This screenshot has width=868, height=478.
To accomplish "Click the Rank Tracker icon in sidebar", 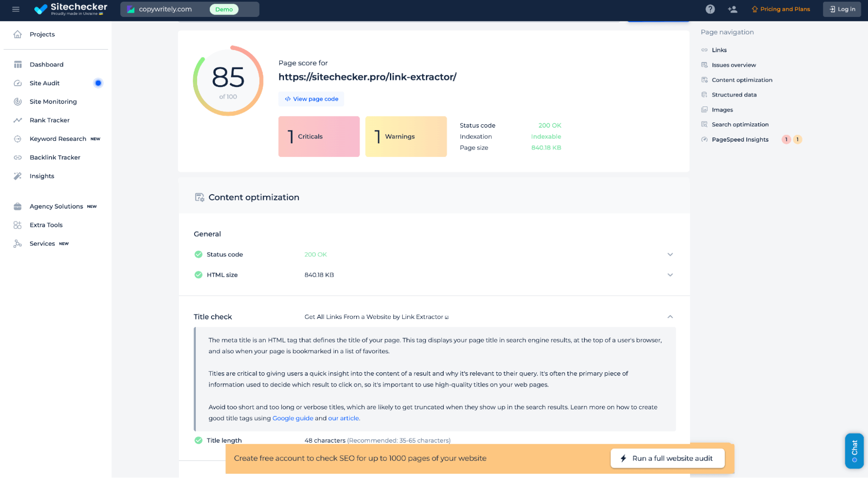I will point(18,120).
